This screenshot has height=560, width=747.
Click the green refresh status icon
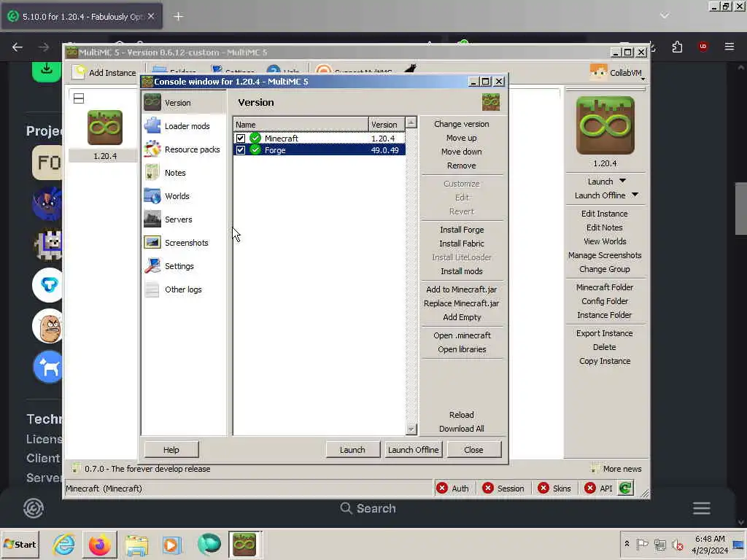[x=625, y=488]
